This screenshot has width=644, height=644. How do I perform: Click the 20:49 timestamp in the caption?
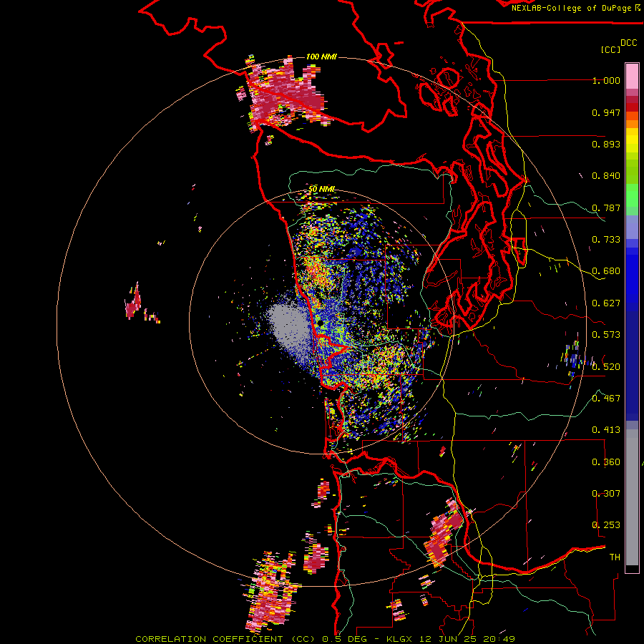(499, 639)
